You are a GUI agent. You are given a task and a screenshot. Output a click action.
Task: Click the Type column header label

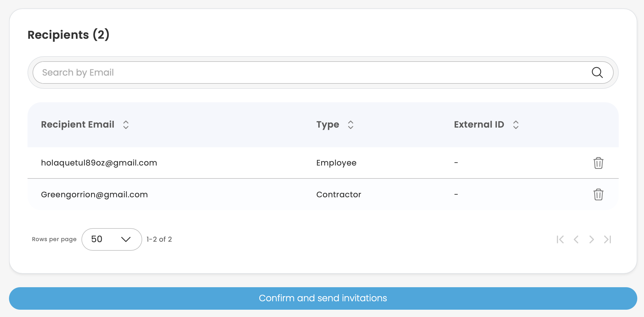click(x=328, y=124)
